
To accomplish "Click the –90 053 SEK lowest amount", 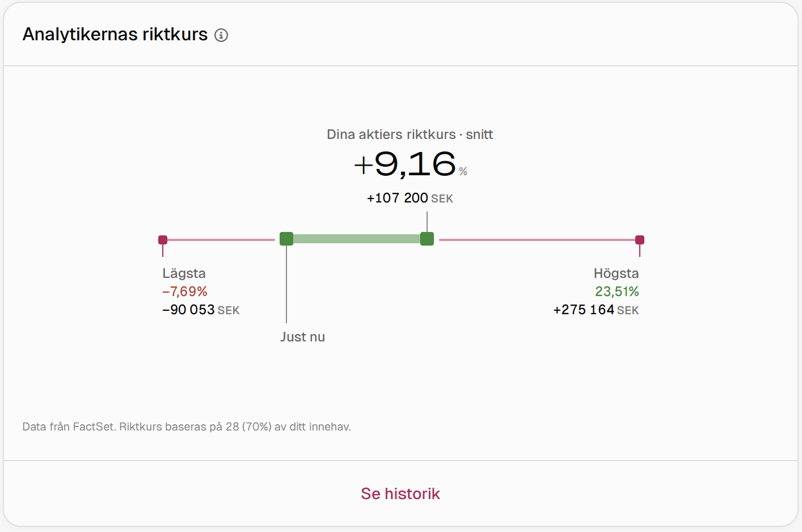I will [x=201, y=310].
